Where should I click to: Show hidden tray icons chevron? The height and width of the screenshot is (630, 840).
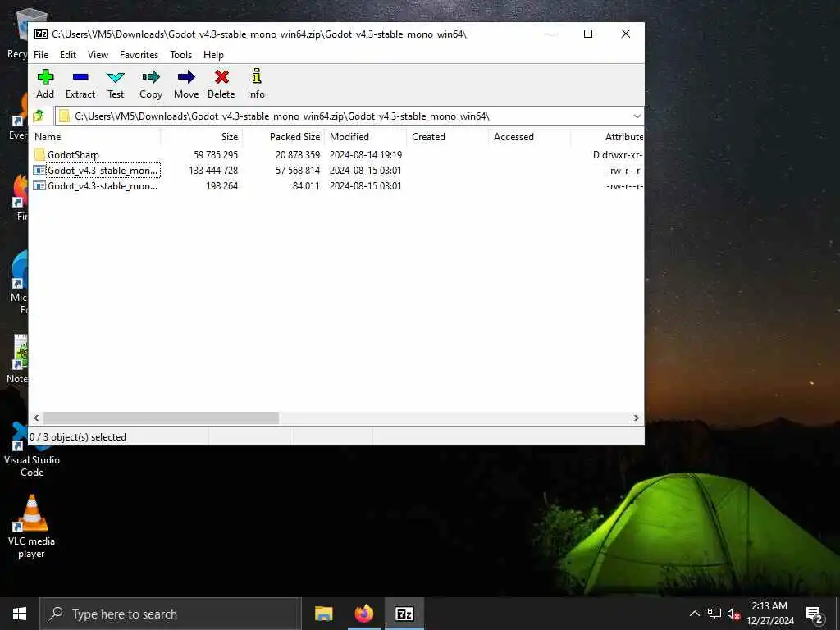(x=694, y=614)
